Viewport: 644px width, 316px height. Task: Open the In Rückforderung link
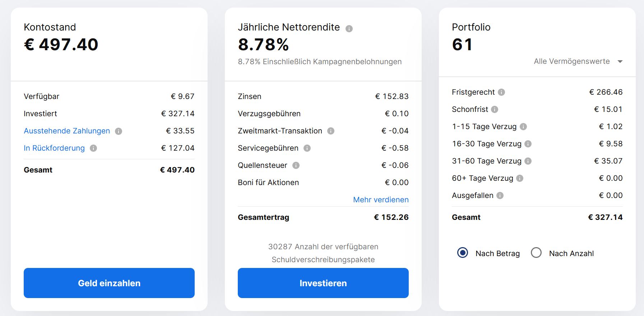pos(54,148)
